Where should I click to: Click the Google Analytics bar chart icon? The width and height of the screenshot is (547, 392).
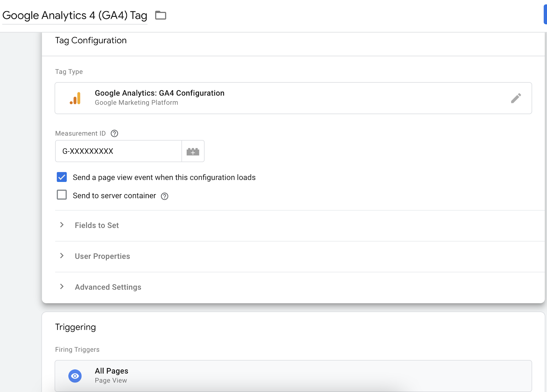pos(75,98)
